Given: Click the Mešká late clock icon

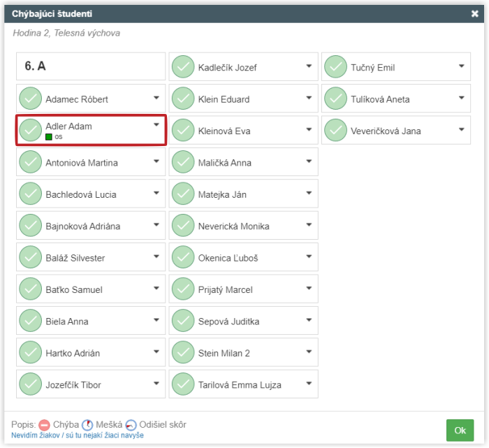Looking at the screenshot, I should 87,425.
